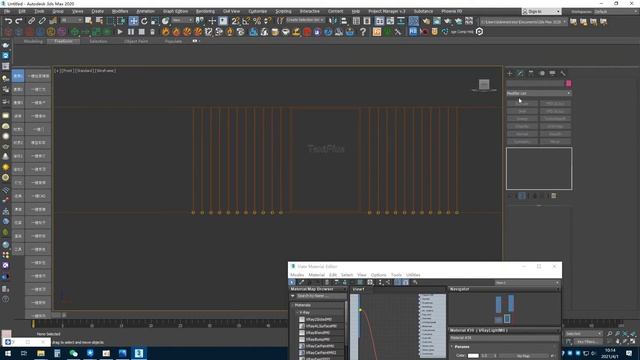The height and width of the screenshot is (360, 640).
Task: Click the Key Filters button
Action: tap(588, 342)
